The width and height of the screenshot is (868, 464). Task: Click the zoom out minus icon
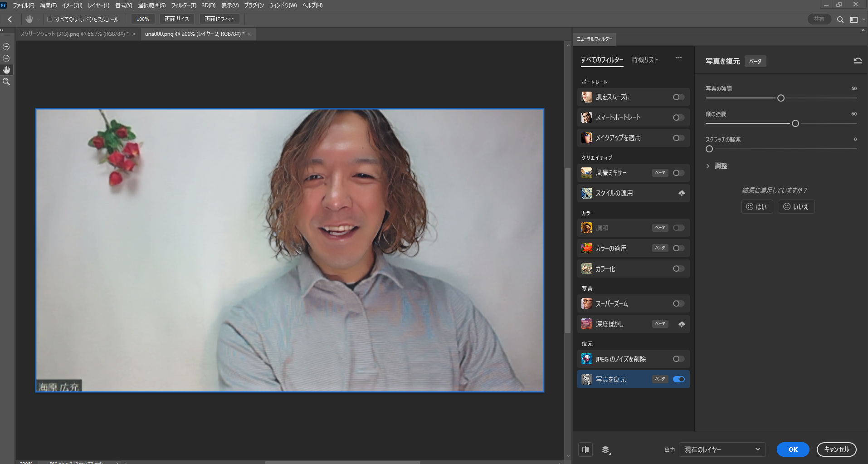(6, 58)
